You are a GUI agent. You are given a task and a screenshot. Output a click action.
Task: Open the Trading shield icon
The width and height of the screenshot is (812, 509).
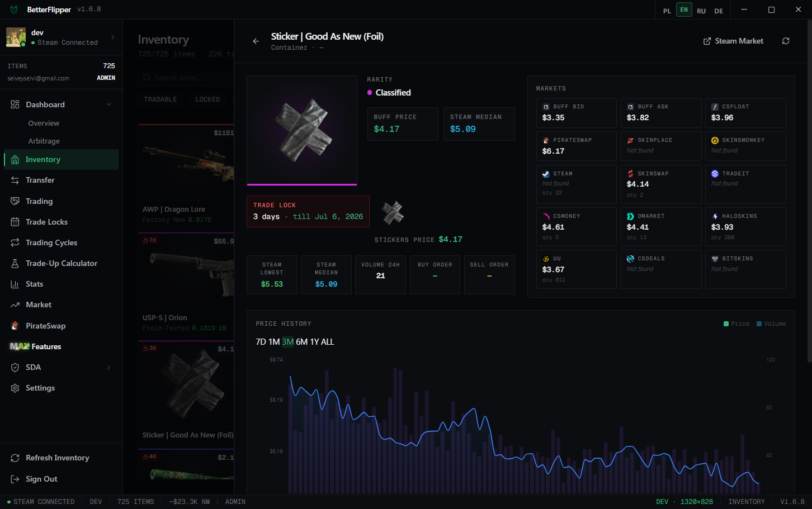coord(15,201)
